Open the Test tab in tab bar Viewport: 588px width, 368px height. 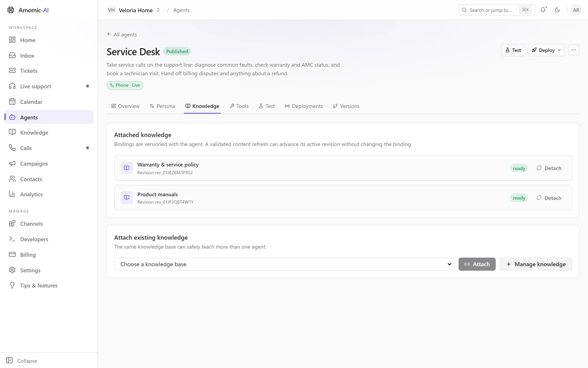tap(267, 106)
